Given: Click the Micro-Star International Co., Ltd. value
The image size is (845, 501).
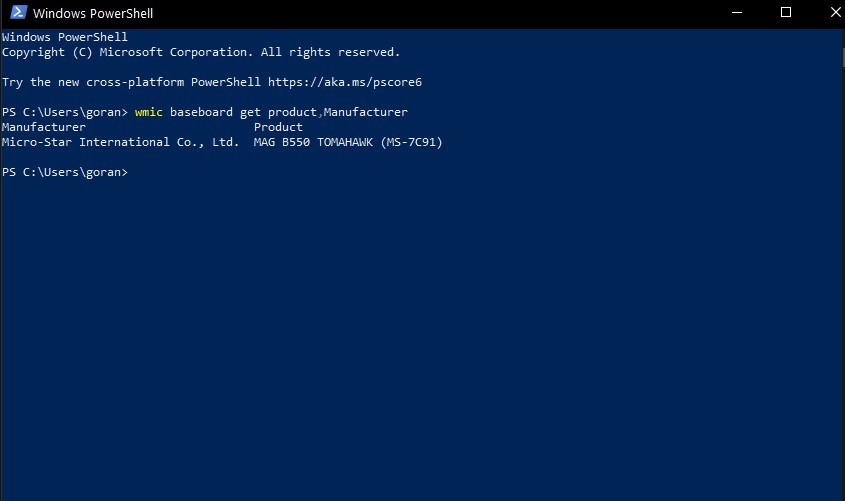Looking at the screenshot, I should (x=120, y=142).
